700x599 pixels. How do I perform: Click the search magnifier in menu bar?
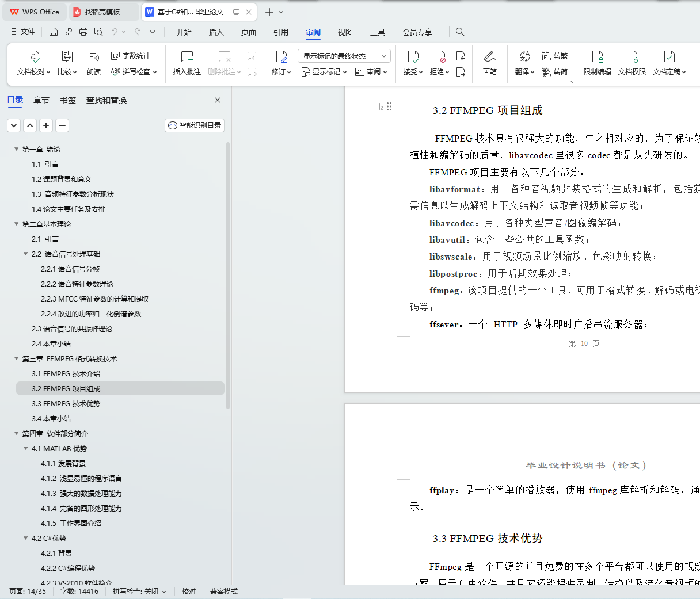[x=460, y=32]
